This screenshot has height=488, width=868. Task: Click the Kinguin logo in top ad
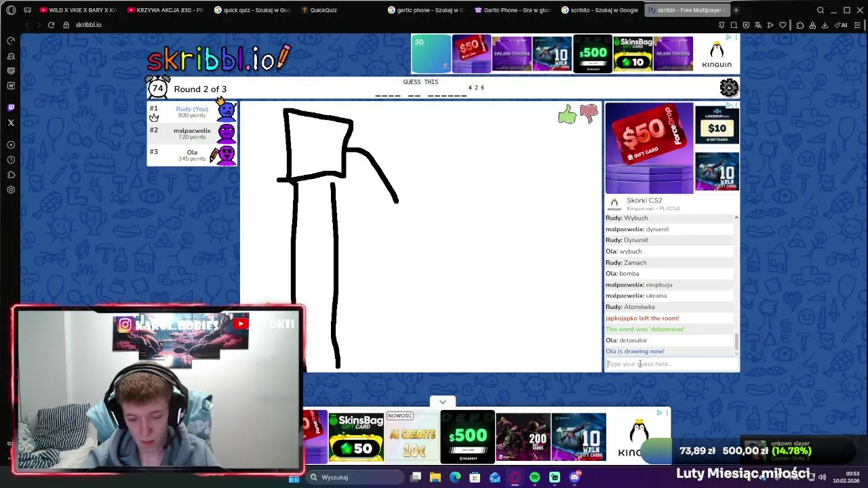[x=717, y=54]
